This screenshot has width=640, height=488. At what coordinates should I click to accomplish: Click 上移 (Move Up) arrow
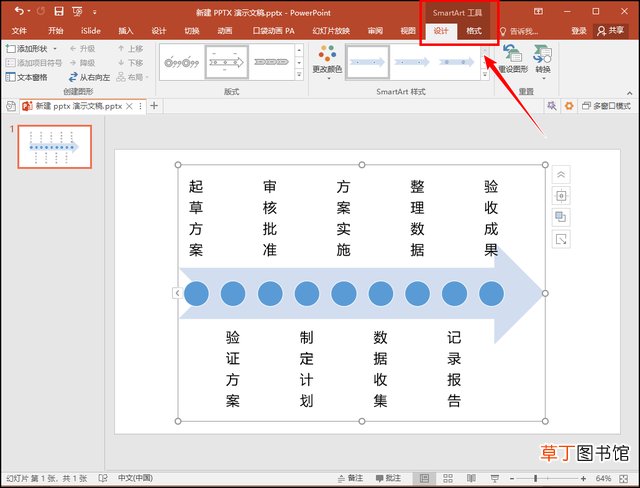pyautogui.click(x=130, y=49)
